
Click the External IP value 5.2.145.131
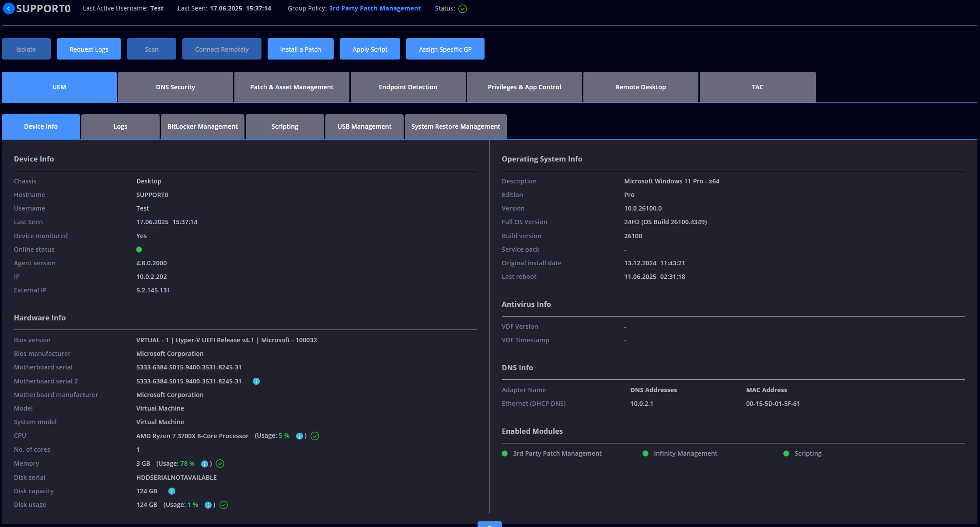coord(153,290)
